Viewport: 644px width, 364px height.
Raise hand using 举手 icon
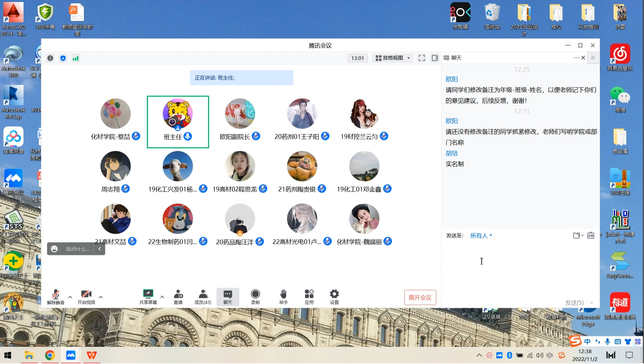click(x=283, y=297)
